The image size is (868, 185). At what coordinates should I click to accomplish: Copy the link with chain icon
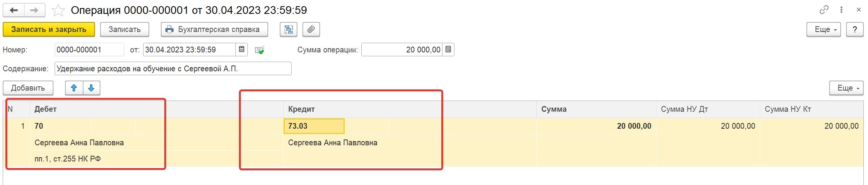point(824,10)
